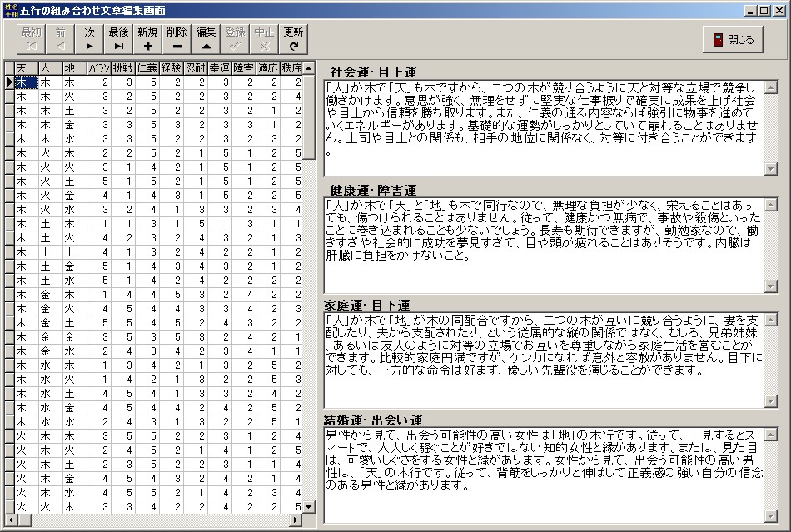This screenshot has width=791, height=532.
Task: Click the 家庭運・目下運 text box's up arrow
Action: click(770, 320)
